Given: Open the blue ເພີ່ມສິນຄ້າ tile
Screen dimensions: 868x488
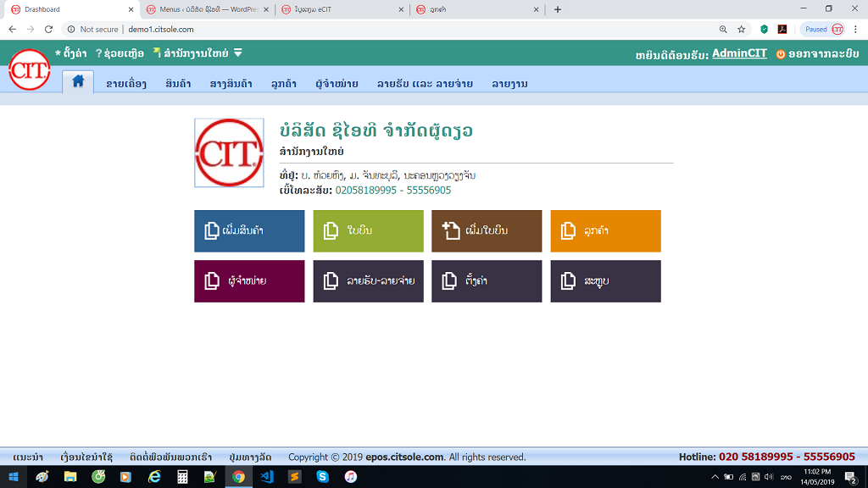Looking at the screenshot, I should [249, 230].
